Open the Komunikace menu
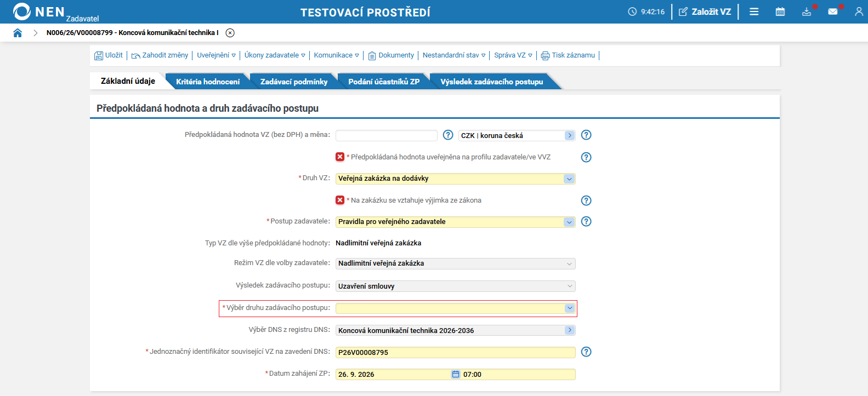868x396 pixels. click(336, 55)
